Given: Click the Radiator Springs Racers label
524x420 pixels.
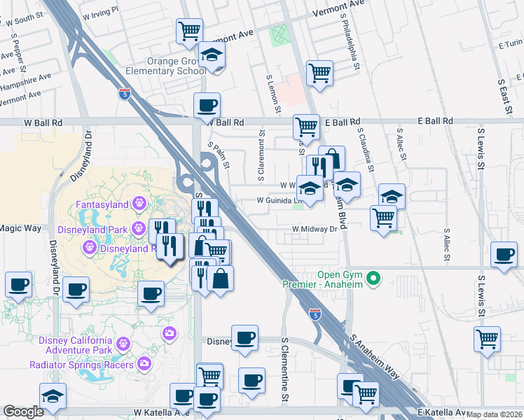Looking at the screenshot, I should coord(81,365).
